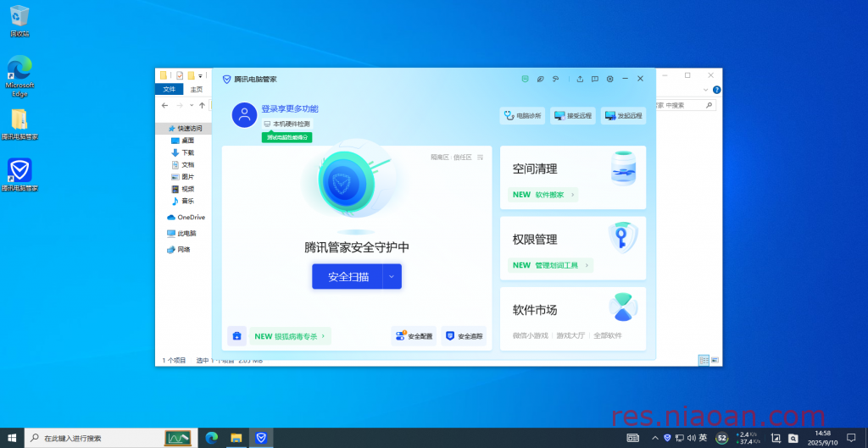Click 接受远程 accept remote button

coord(573,115)
